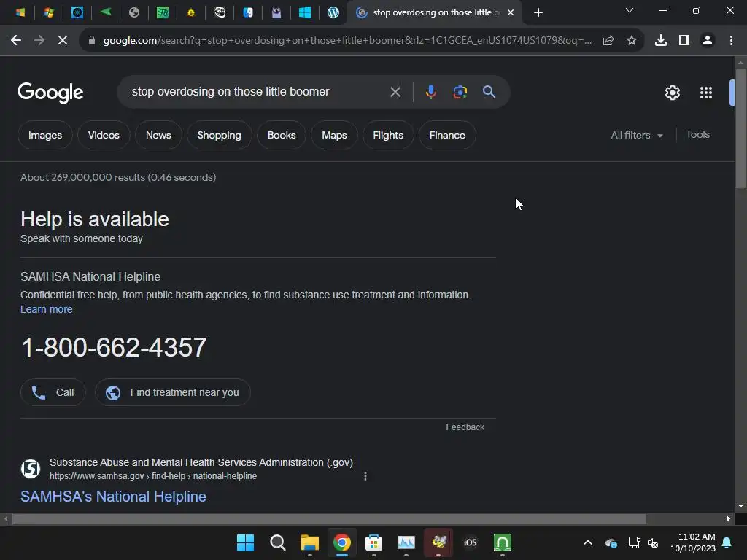This screenshot has width=747, height=560.
Task: Click the vertical page scrollbar
Action: (x=740, y=128)
